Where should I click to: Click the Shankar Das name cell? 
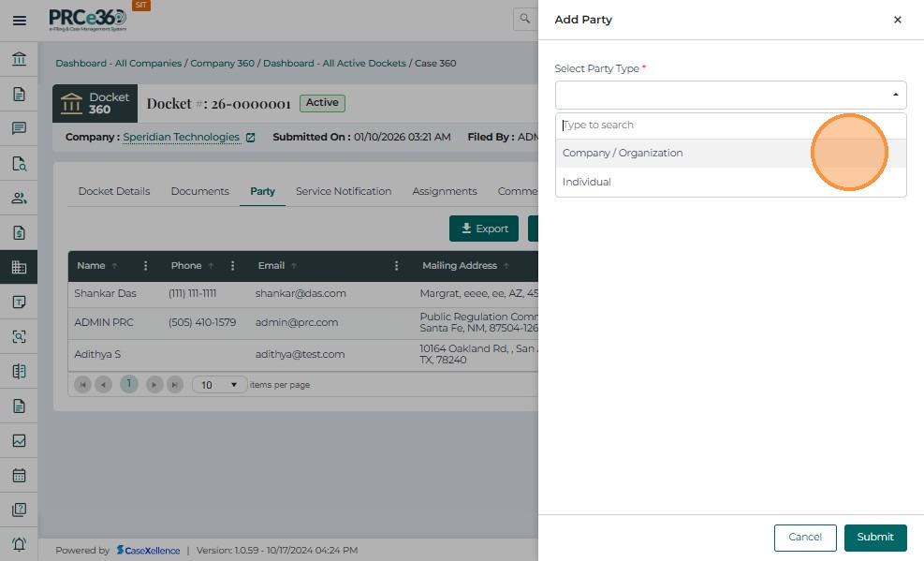click(x=105, y=293)
